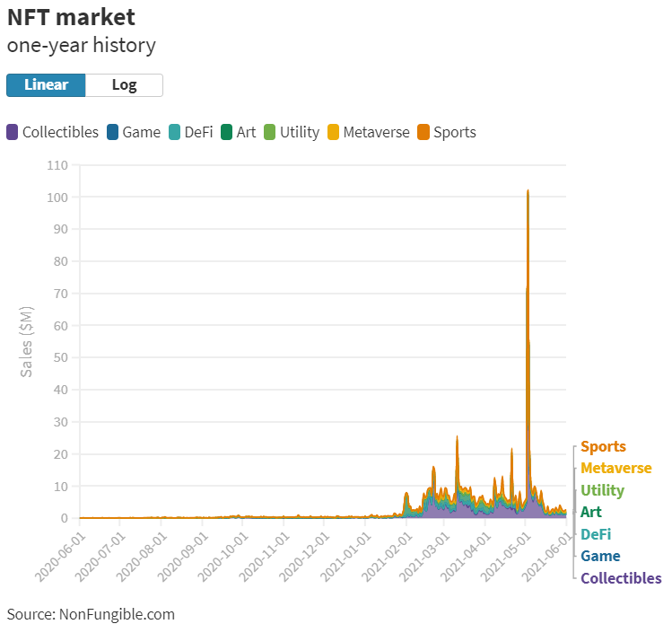Click the mid-March 2021 sales peak

point(458,477)
